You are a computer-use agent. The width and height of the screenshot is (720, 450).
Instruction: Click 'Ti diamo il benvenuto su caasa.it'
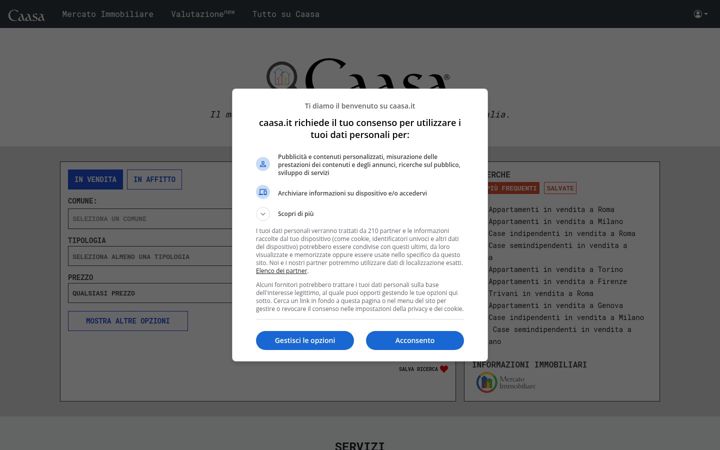(x=360, y=106)
